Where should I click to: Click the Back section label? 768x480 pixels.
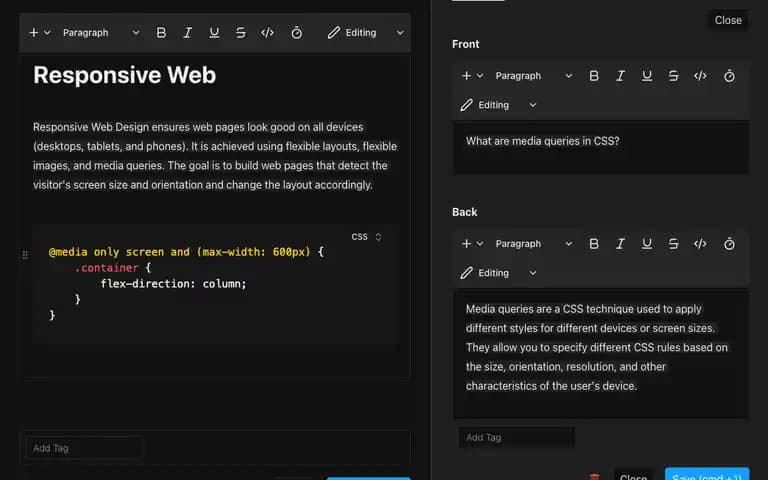click(x=464, y=212)
